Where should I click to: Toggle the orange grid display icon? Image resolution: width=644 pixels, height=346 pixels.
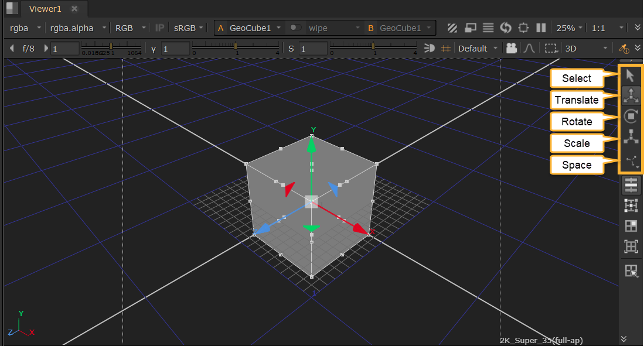point(446,49)
